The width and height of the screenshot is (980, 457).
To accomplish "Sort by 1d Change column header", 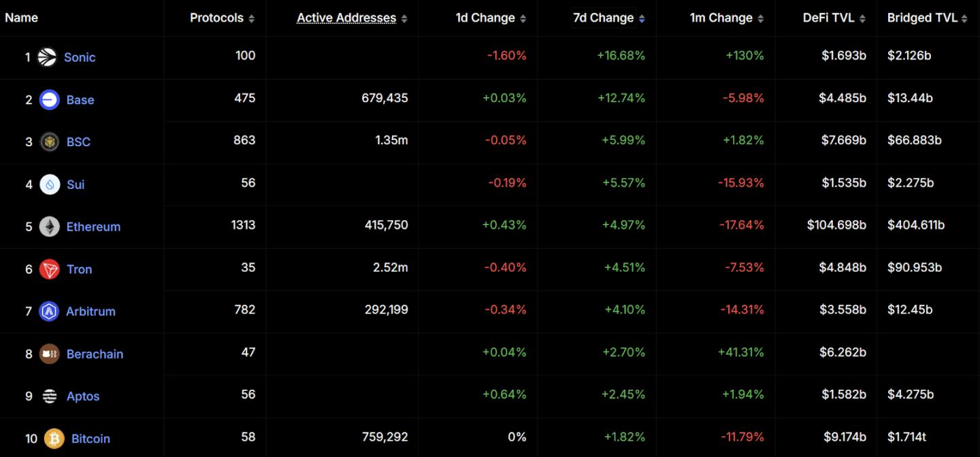I will [x=485, y=18].
